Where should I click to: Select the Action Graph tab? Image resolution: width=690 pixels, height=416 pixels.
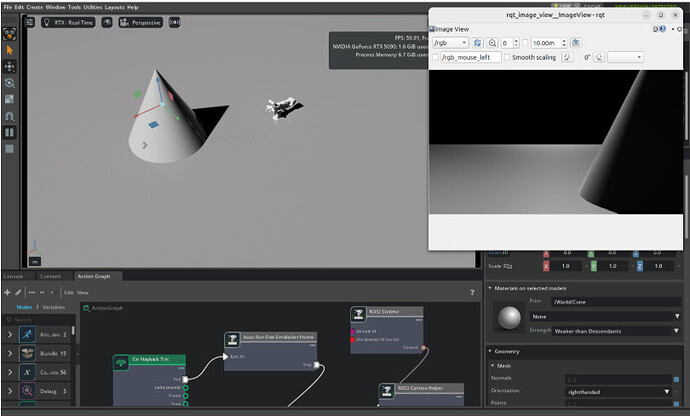pyautogui.click(x=94, y=276)
